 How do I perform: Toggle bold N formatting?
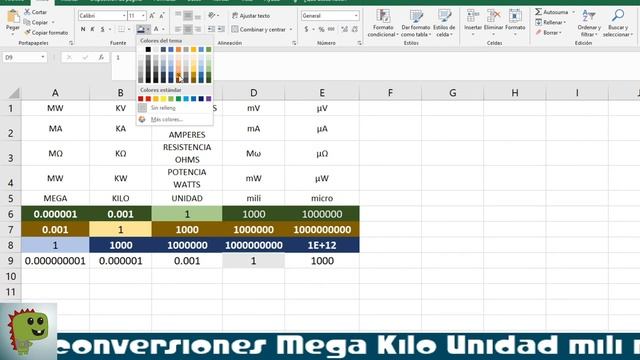(x=83, y=29)
